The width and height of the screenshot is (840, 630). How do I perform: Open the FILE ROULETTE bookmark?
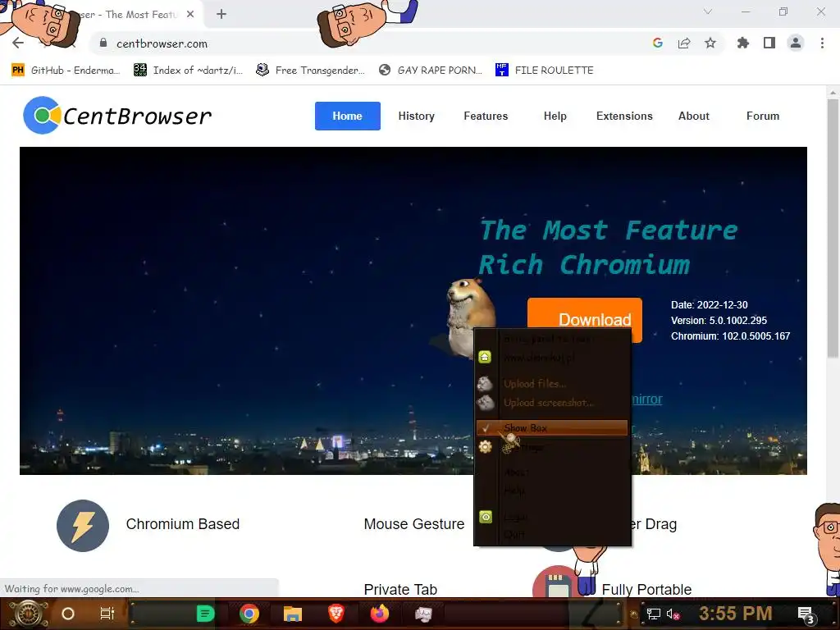click(x=545, y=71)
